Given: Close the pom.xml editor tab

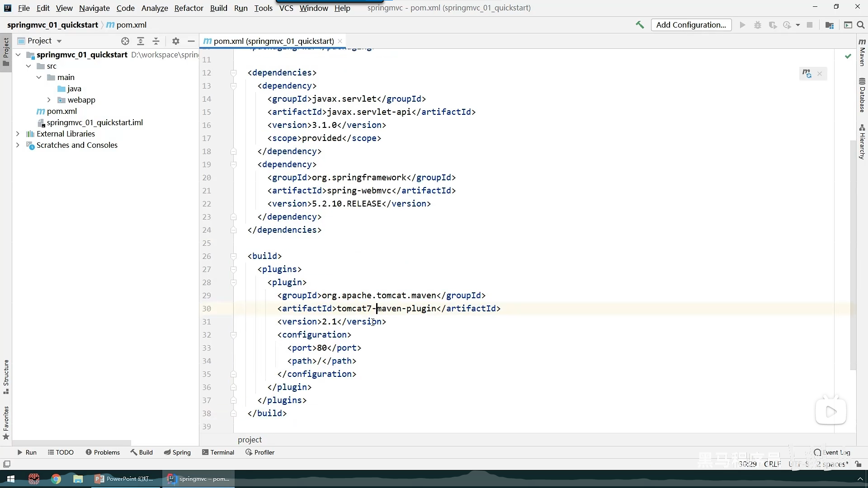Looking at the screenshot, I should click(x=340, y=41).
